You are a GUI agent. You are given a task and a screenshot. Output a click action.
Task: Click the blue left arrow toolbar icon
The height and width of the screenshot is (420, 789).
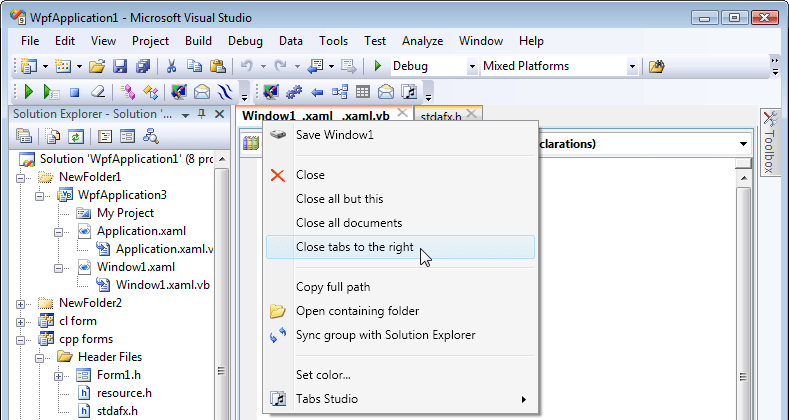[x=317, y=93]
